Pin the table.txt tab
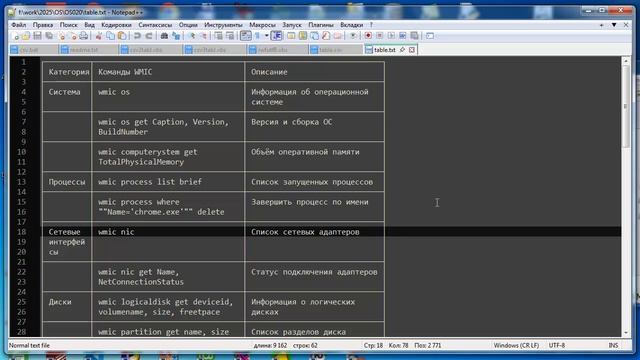The image size is (640, 360). [402, 50]
